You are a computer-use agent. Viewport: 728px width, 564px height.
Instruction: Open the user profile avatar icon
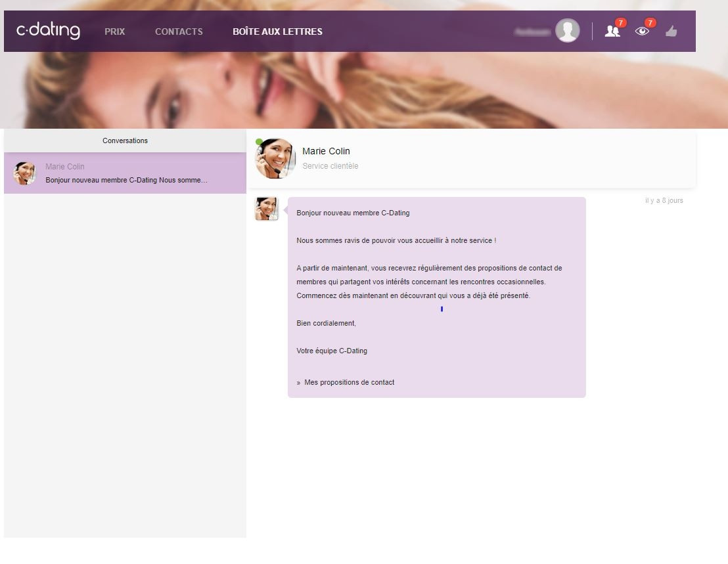click(567, 31)
